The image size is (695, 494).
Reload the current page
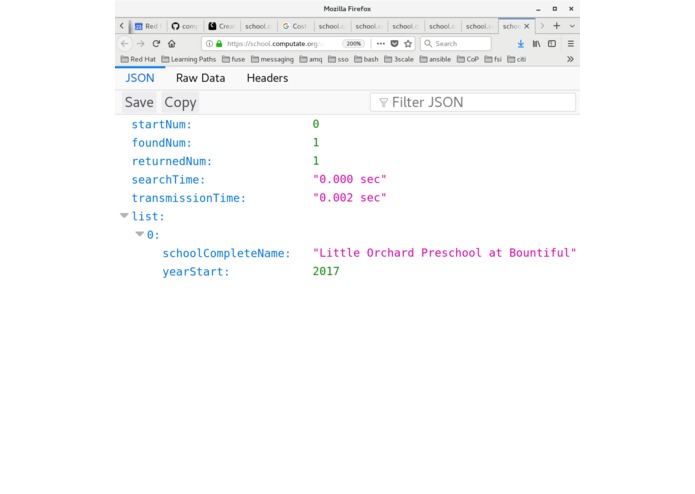pyautogui.click(x=156, y=43)
